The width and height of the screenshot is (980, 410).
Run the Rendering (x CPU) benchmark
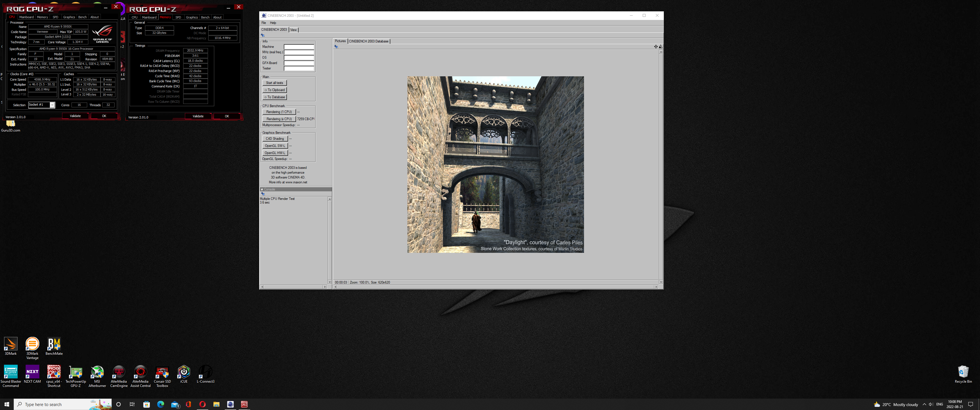279,119
